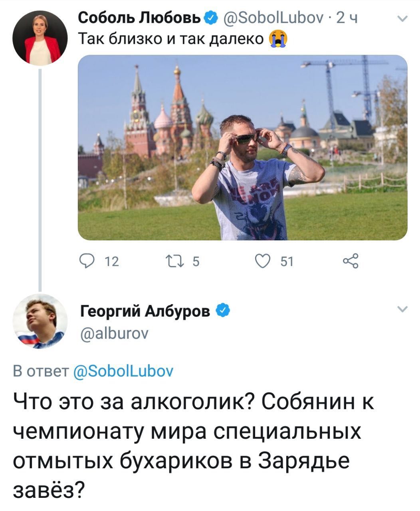Open the chevron menu on Alburov's reply

[403, 309]
